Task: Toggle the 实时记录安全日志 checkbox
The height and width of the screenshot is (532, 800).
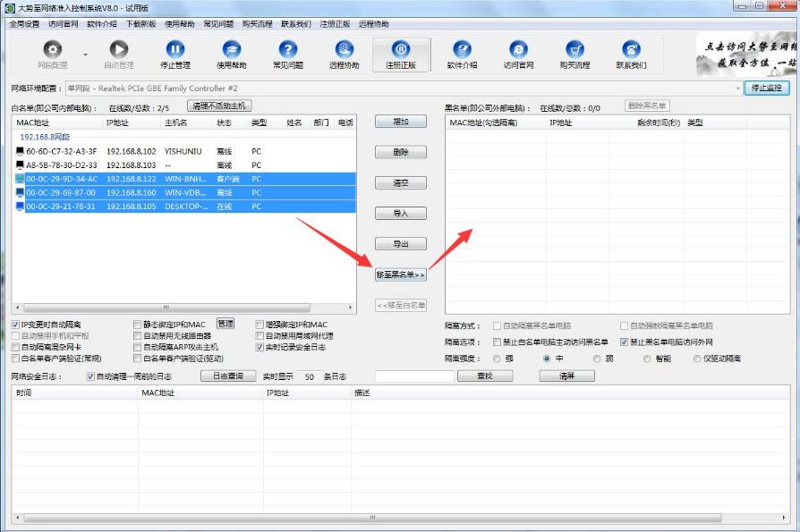Action: (x=260, y=347)
